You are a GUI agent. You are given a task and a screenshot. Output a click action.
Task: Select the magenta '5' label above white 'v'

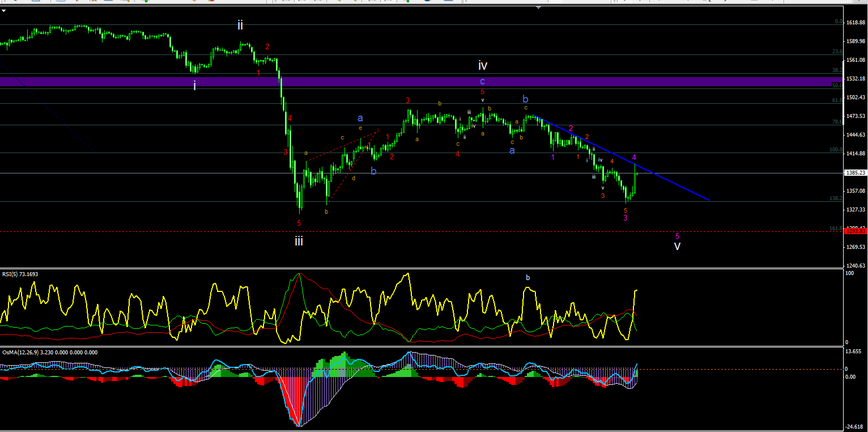[x=677, y=235]
